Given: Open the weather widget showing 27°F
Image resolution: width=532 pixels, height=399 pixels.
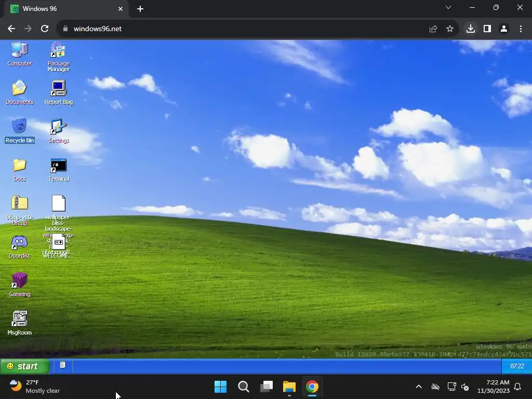Looking at the screenshot, I should pos(35,387).
